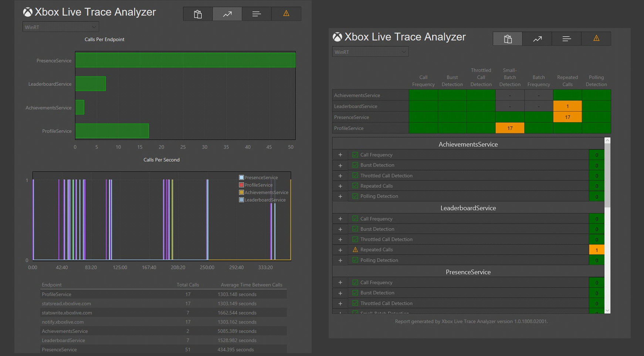Click Total Calls column header
Image resolution: width=644 pixels, height=356 pixels.
click(188, 285)
